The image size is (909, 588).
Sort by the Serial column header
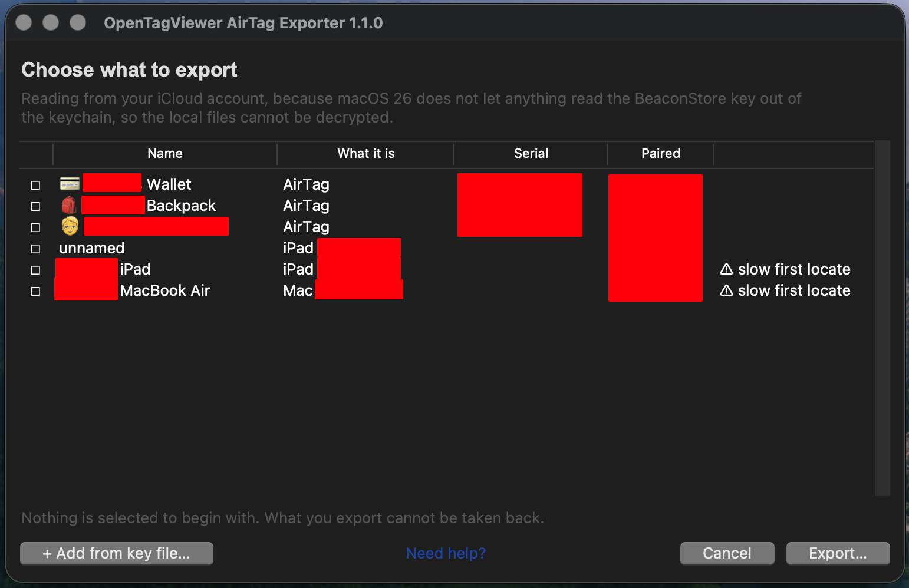click(531, 154)
